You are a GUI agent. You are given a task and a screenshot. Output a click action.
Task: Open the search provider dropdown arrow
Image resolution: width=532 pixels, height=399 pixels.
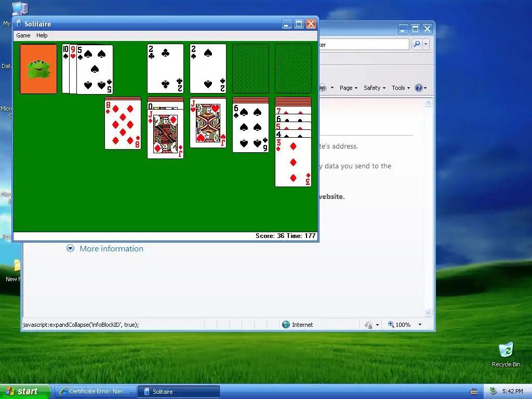(426, 44)
